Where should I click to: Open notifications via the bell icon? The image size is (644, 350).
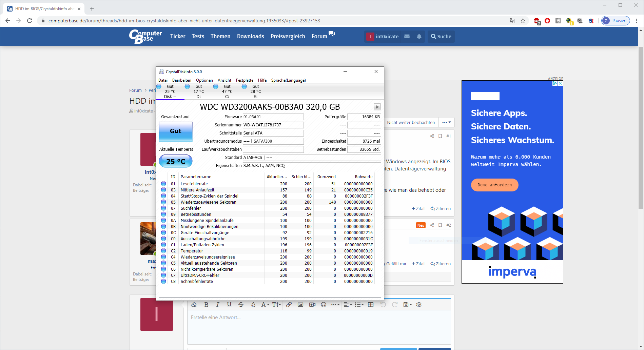[419, 36]
